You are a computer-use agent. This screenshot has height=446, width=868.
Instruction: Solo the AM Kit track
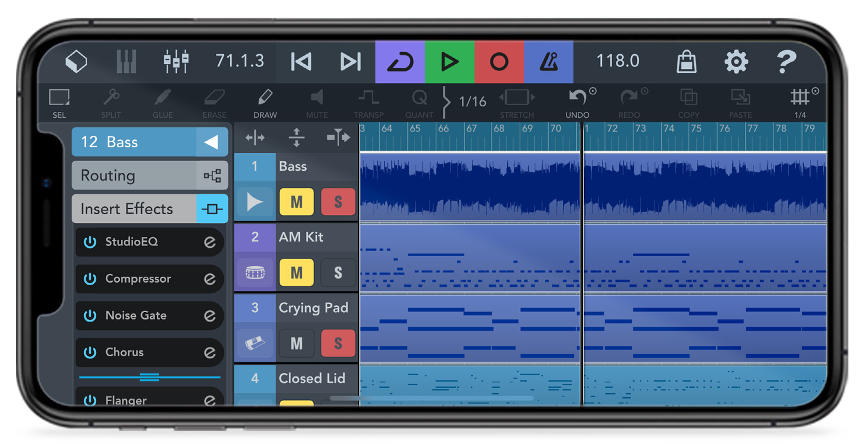(338, 273)
